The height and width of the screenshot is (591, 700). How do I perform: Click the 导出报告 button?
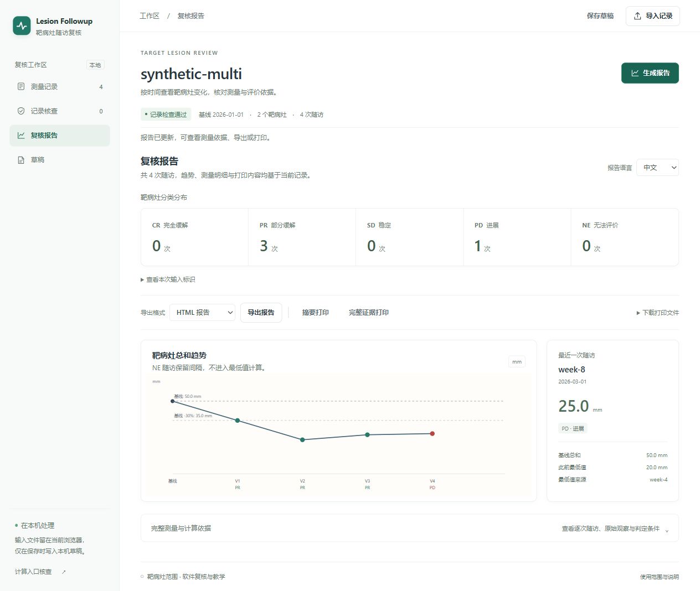[261, 313]
